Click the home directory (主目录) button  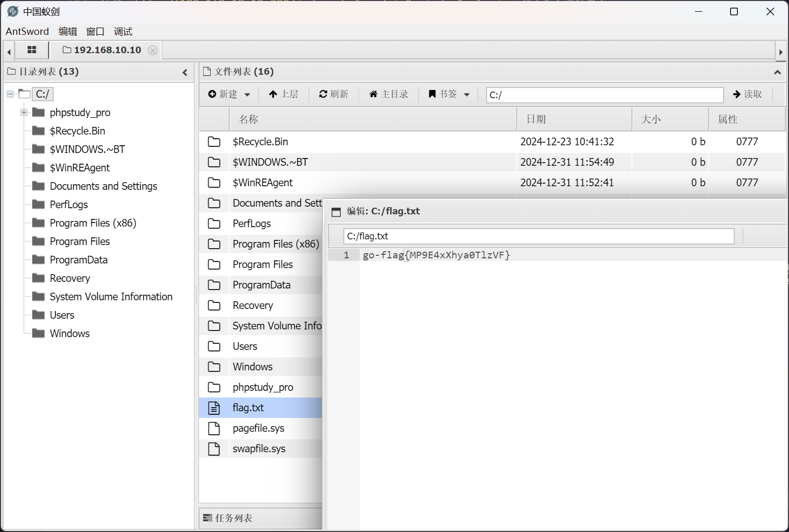tap(389, 94)
